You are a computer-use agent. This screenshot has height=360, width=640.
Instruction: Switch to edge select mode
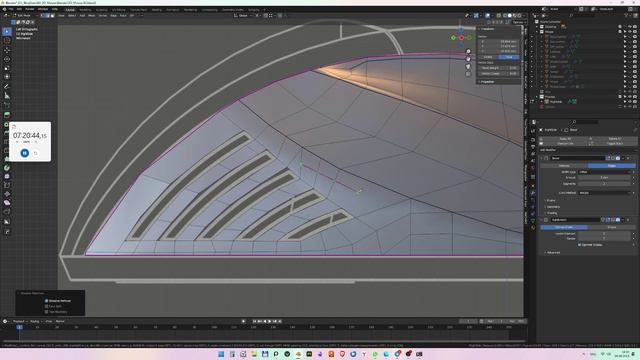[47, 16]
